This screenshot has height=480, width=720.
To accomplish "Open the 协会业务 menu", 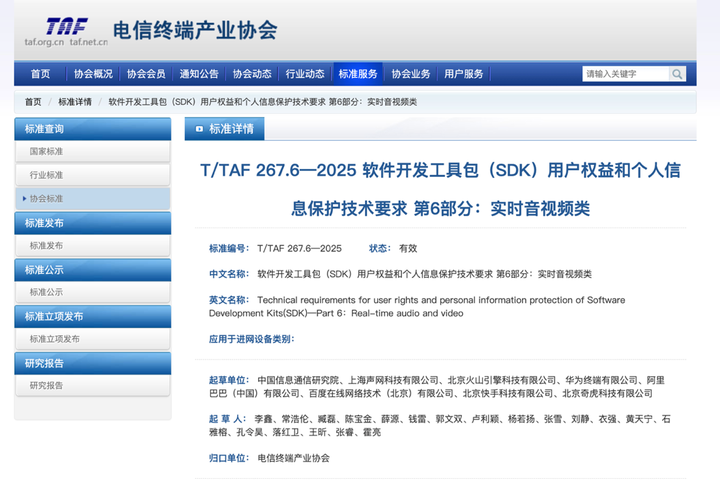I will 411,74.
